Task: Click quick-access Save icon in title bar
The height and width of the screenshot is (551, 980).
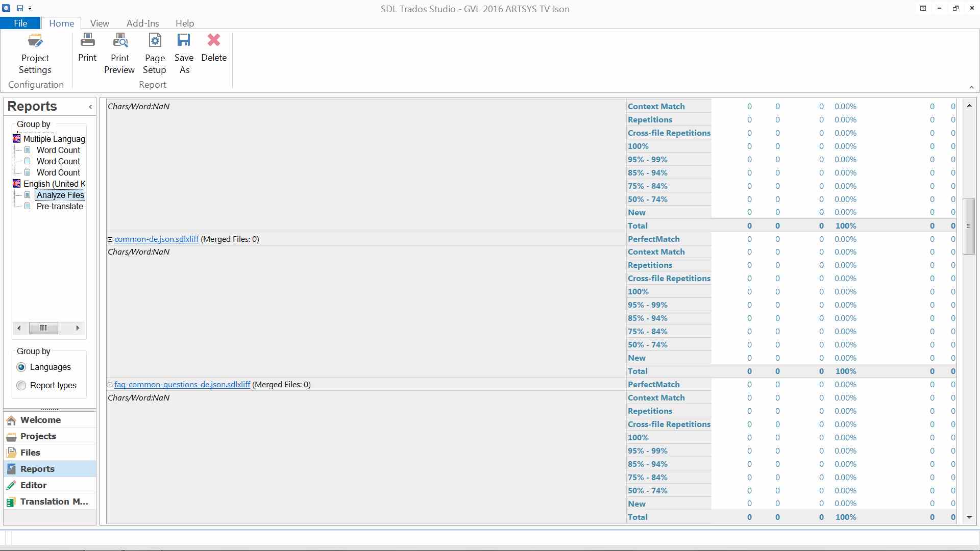Action: [x=20, y=8]
